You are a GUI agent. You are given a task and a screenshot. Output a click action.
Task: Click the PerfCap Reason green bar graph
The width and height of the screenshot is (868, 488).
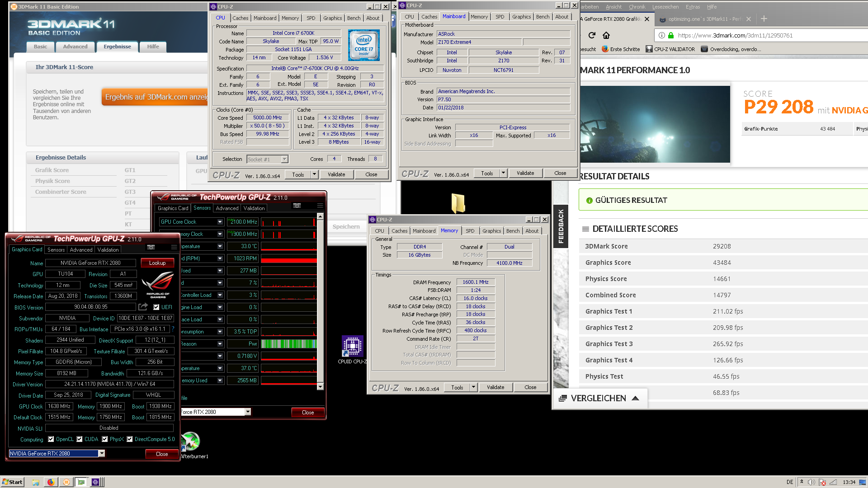(x=288, y=344)
